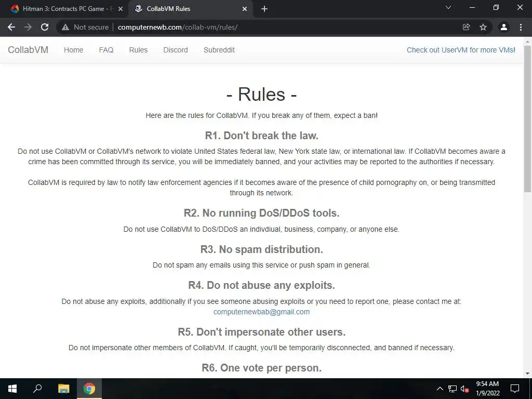The height and width of the screenshot is (399, 532).
Task: Open the Not secure site info warning
Action: [x=85, y=27]
